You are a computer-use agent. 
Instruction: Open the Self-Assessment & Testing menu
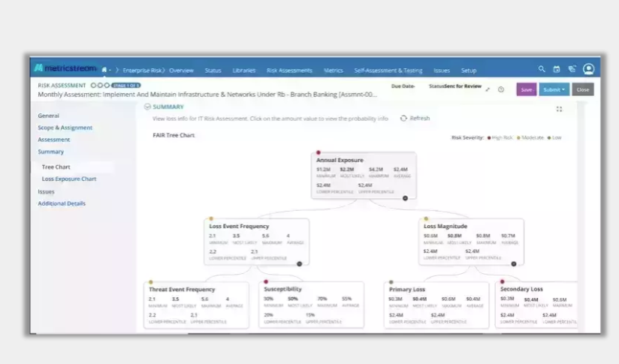[x=388, y=71]
